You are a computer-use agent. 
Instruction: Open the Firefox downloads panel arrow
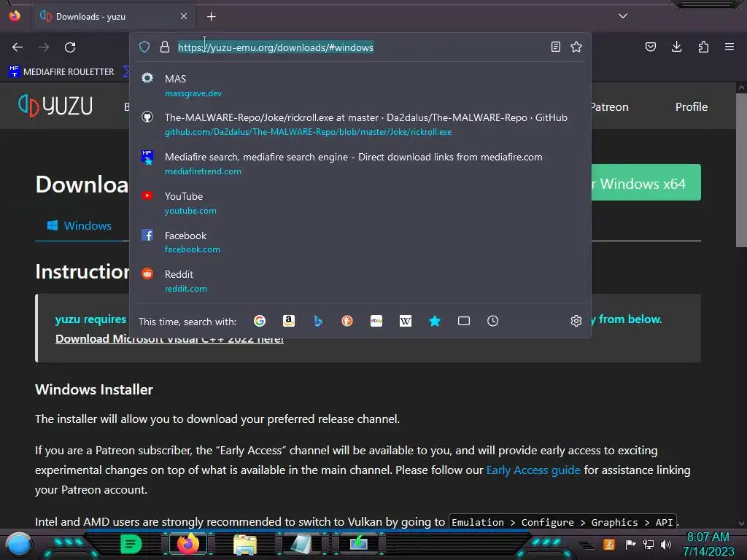(676, 47)
